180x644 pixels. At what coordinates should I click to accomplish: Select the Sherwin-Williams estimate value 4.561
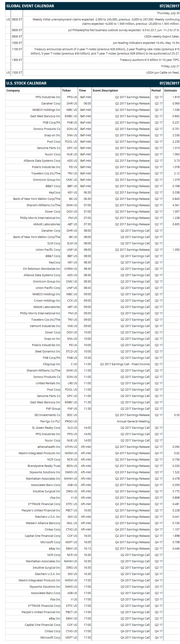176,205
